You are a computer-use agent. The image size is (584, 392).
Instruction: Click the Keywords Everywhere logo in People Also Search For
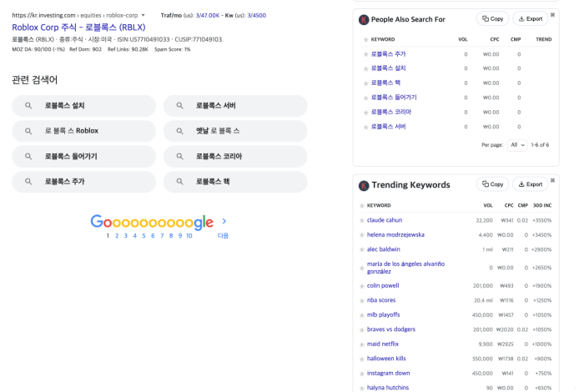tap(364, 20)
